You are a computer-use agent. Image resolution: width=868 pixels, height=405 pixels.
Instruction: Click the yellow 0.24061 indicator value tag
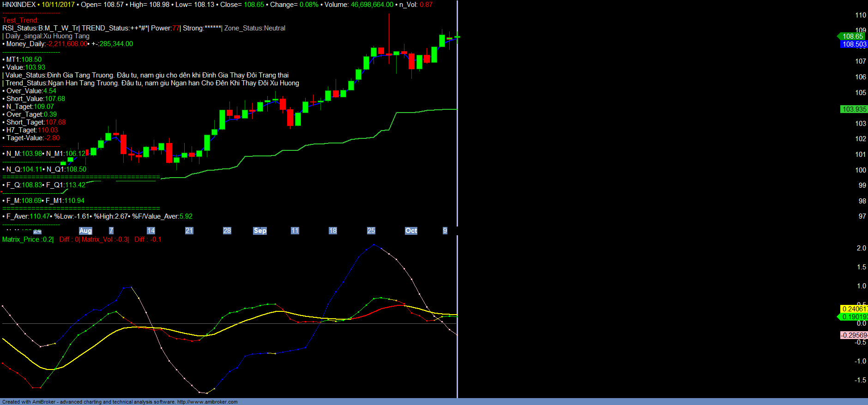click(x=854, y=309)
